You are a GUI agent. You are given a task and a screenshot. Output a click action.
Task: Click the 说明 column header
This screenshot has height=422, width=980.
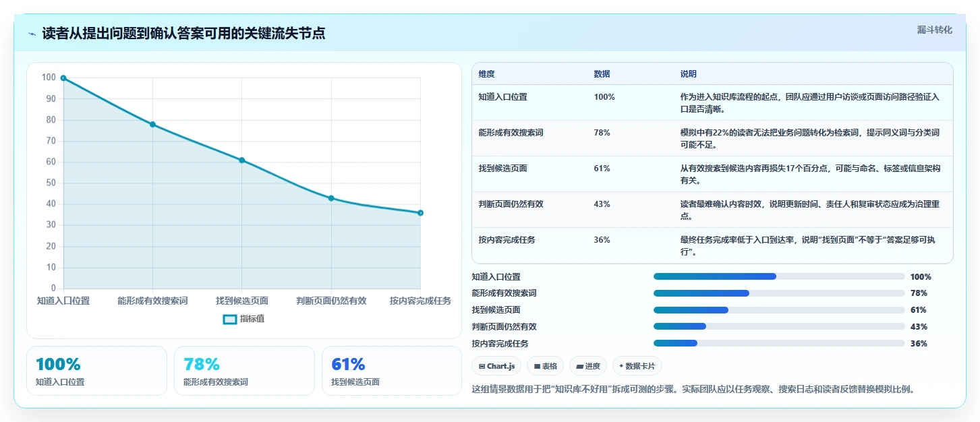[689, 74]
